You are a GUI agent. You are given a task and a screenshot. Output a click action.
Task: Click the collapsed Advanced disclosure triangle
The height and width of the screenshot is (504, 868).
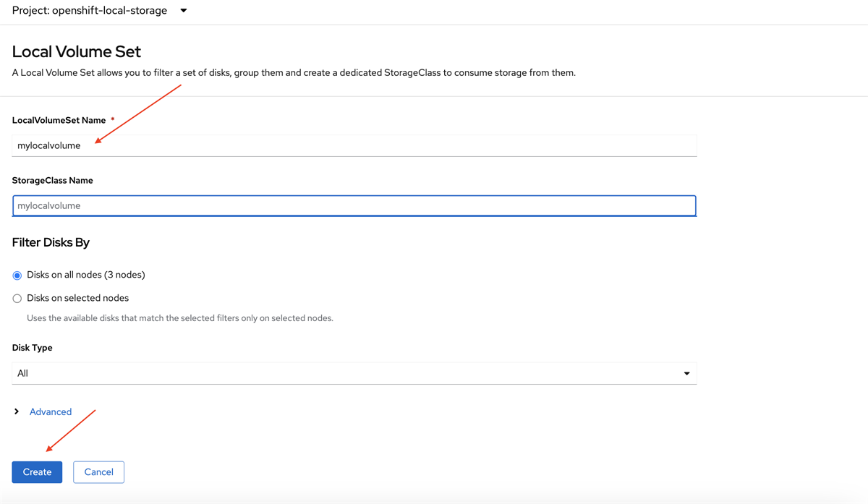pos(16,411)
